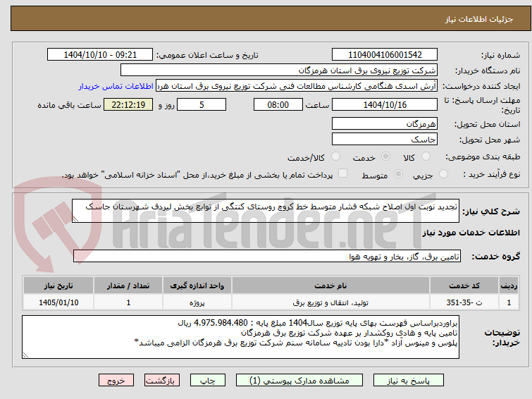Viewport: 532px width, 399px height.
Task: Click the row number cell 1 under ردیف
Action: [509, 302]
